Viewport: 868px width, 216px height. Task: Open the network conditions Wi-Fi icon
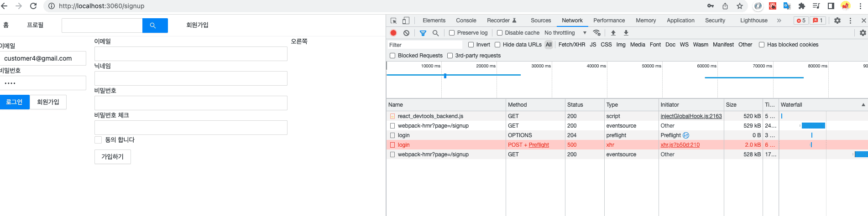pyautogui.click(x=596, y=33)
